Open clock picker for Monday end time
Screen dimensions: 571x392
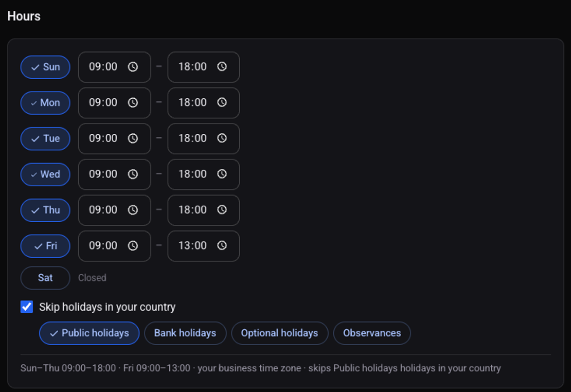[x=222, y=102]
